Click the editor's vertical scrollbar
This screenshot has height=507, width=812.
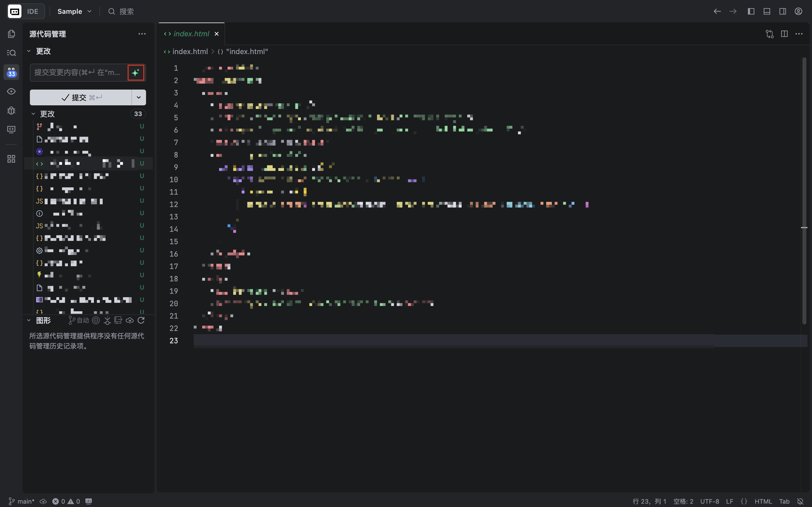coord(804,191)
